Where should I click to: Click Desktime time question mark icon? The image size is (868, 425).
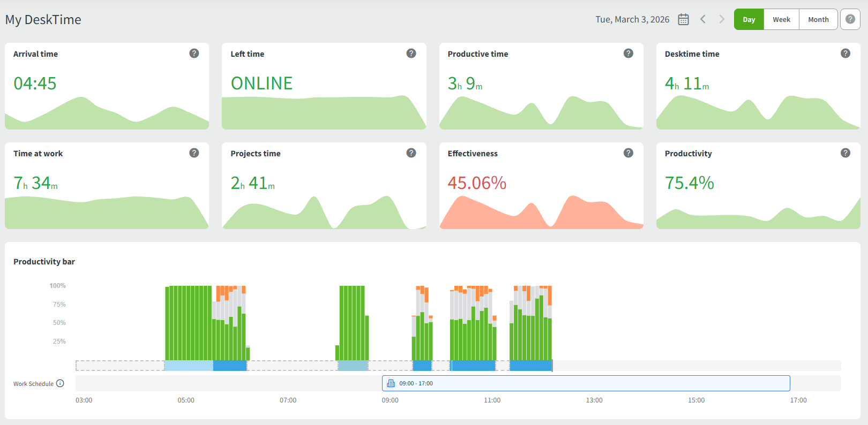(x=845, y=54)
